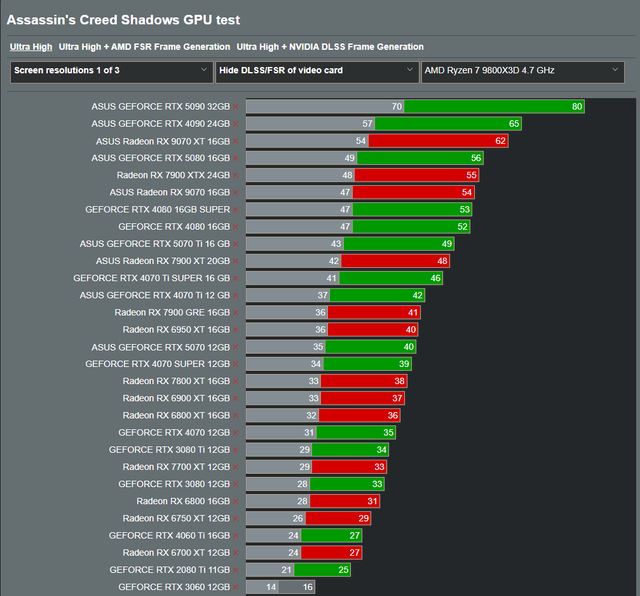Click X next to Radeon RX 6700 XT 12GB
The width and height of the screenshot is (640, 596).
point(236,553)
